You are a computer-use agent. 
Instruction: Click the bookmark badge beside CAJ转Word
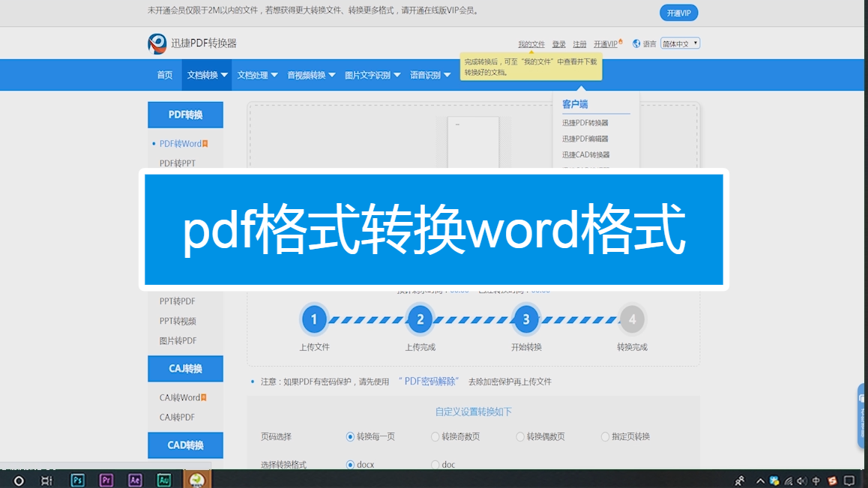204,398
